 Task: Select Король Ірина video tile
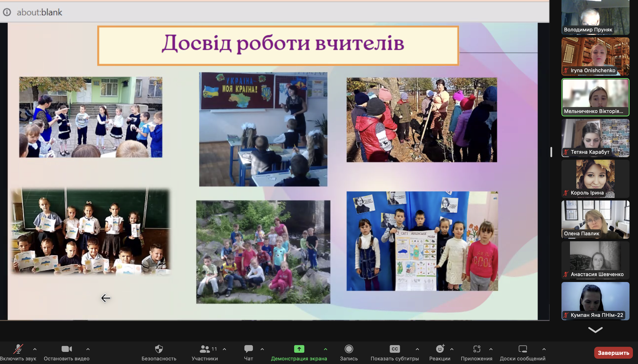point(595,179)
